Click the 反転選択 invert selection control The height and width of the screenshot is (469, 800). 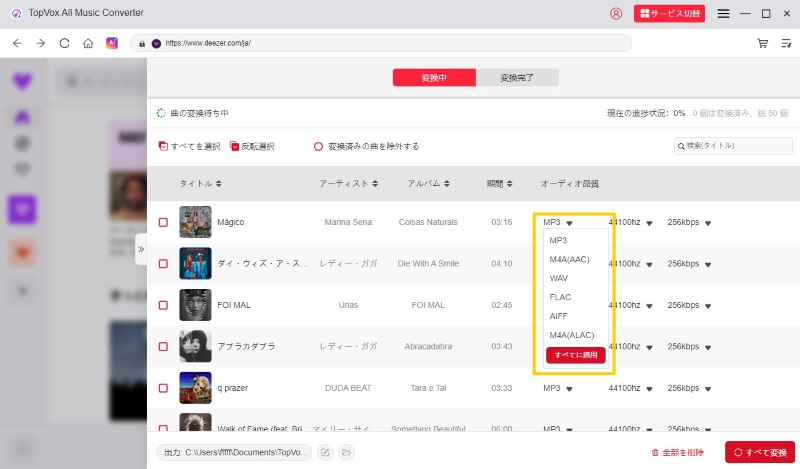click(252, 146)
